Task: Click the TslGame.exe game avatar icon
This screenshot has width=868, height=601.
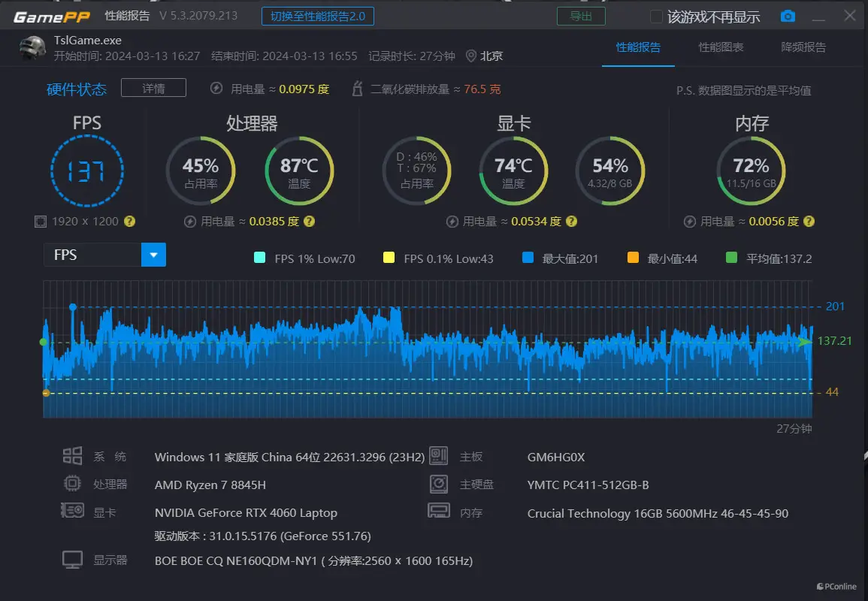Action: pyautogui.click(x=32, y=48)
